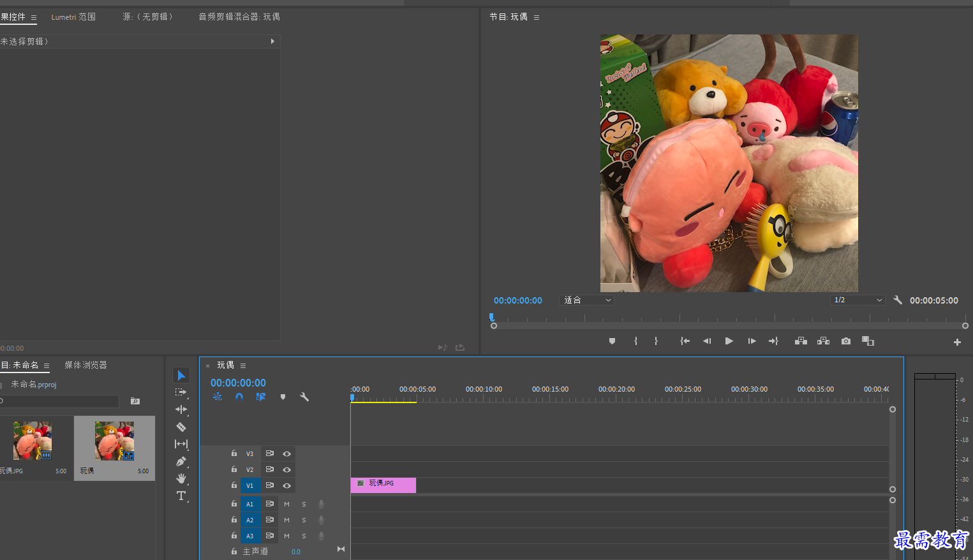Image resolution: width=973 pixels, height=560 pixels.
Task: Select the Razor tool
Action: 181,427
